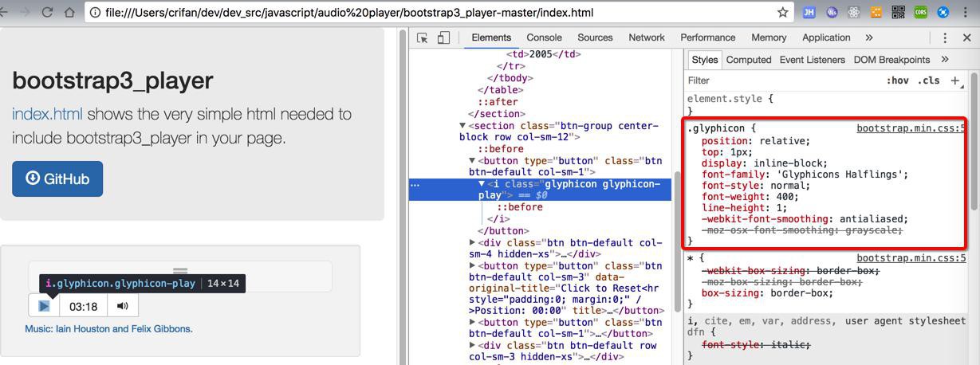Reload the page with the browser refresh icon
The width and height of the screenshot is (980, 365).
click(x=47, y=12)
